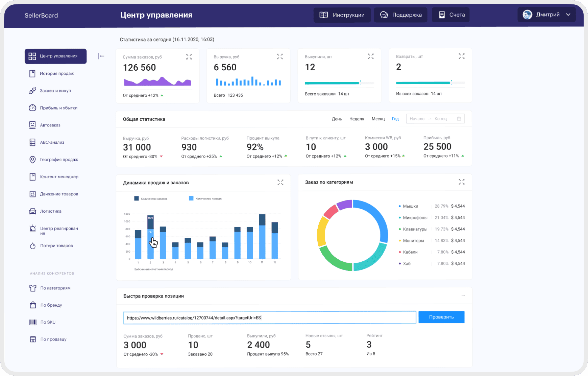Click the Мышки legend entry
Image resolution: width=588 pixels, height=376 pixels.
tap(432, 206)
